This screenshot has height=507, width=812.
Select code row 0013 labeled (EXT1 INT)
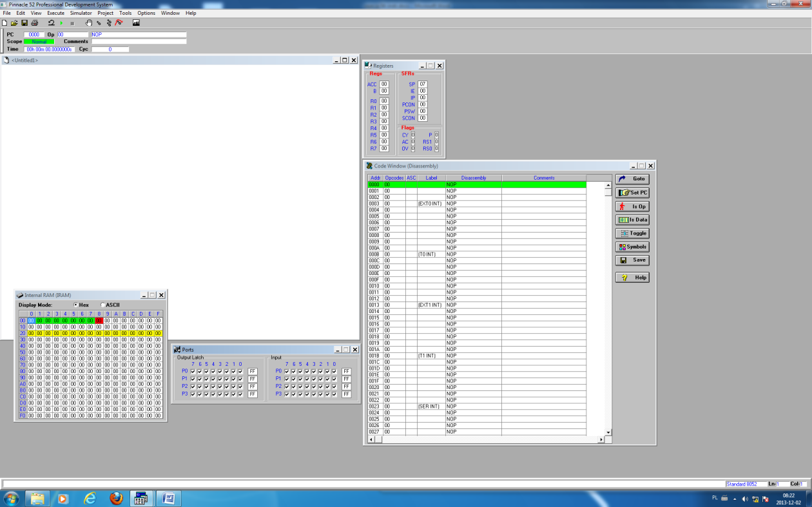tap(477, 305)
